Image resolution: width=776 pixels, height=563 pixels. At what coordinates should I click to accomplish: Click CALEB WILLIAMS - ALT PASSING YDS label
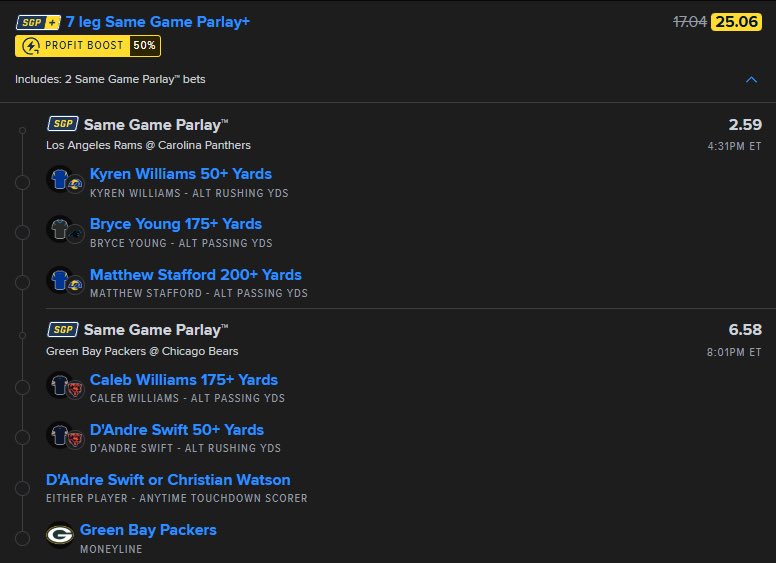(188, 398)
